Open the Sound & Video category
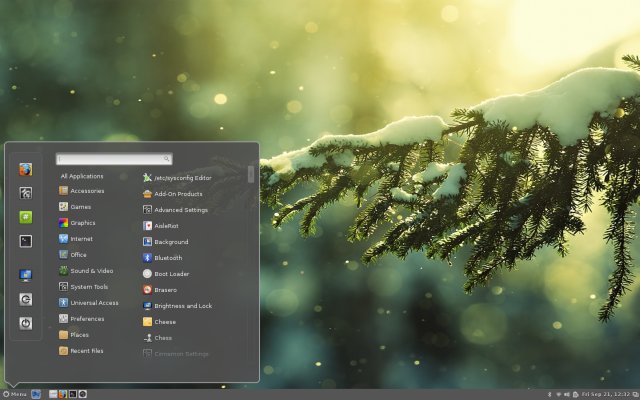Viewport: 640px width, 400px height. [x=86, y=271]
